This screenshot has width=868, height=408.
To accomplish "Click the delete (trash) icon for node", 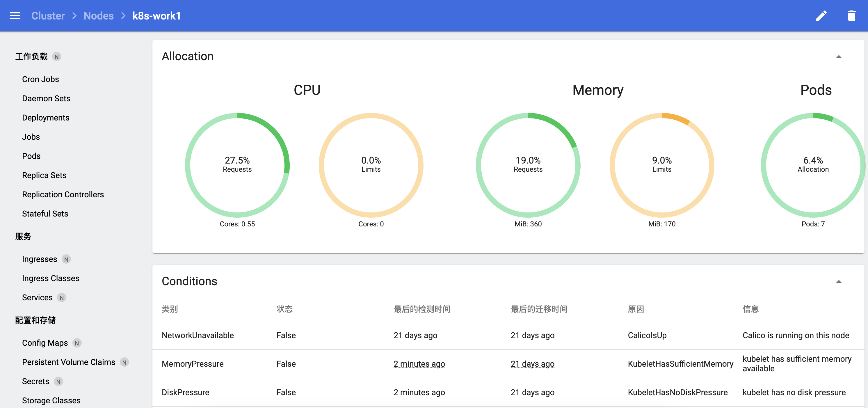I will 851,15.
